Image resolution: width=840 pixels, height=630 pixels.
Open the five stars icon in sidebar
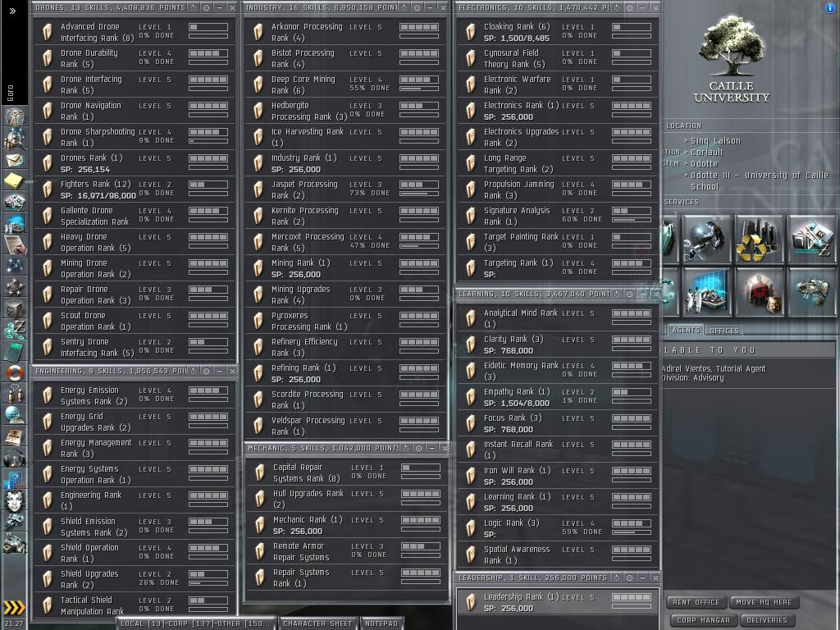tap(15, 287)
